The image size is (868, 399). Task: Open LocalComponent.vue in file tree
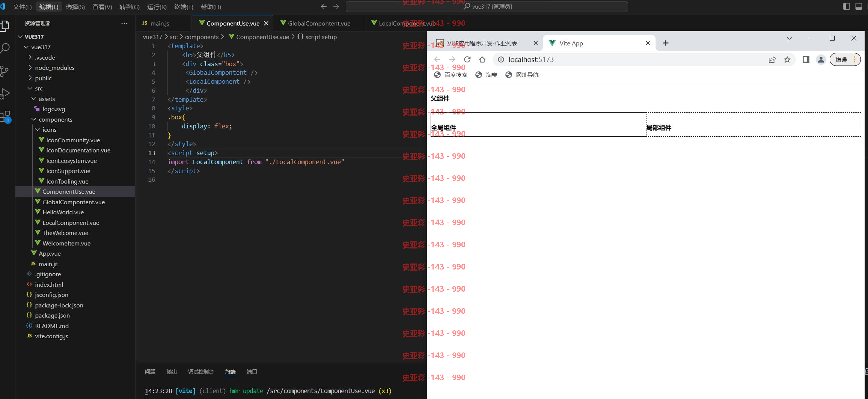[x=75, y=223]
